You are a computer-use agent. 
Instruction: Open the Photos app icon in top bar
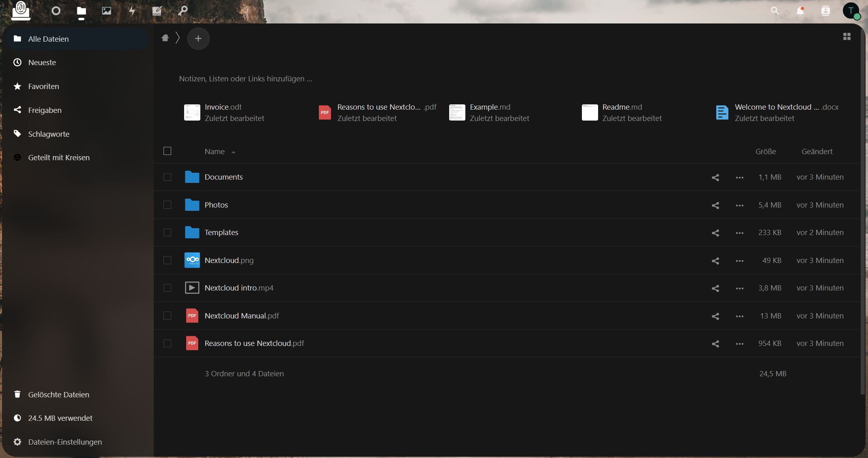106,11
